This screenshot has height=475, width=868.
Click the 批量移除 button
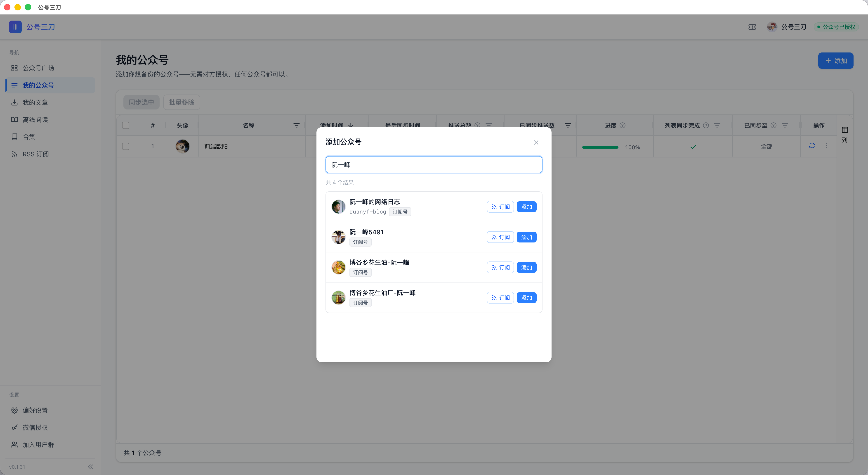[x=182, y=102]
